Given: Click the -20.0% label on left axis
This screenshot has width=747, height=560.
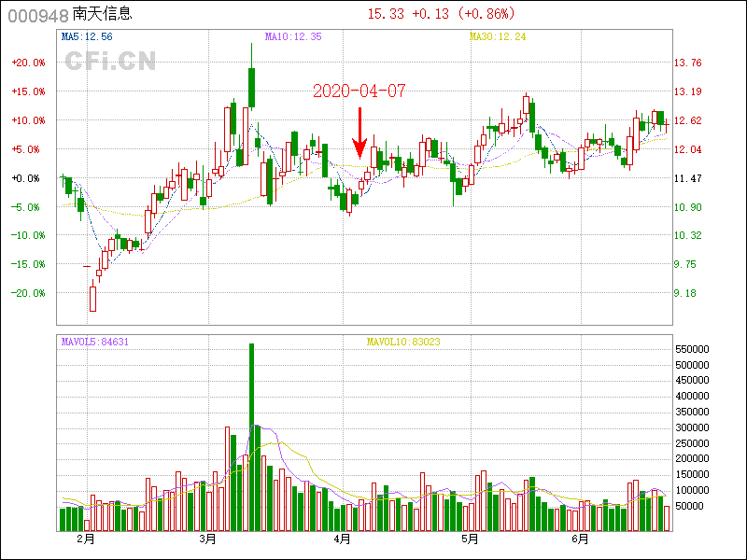Looking at the screenshot, I should [28, 293].
